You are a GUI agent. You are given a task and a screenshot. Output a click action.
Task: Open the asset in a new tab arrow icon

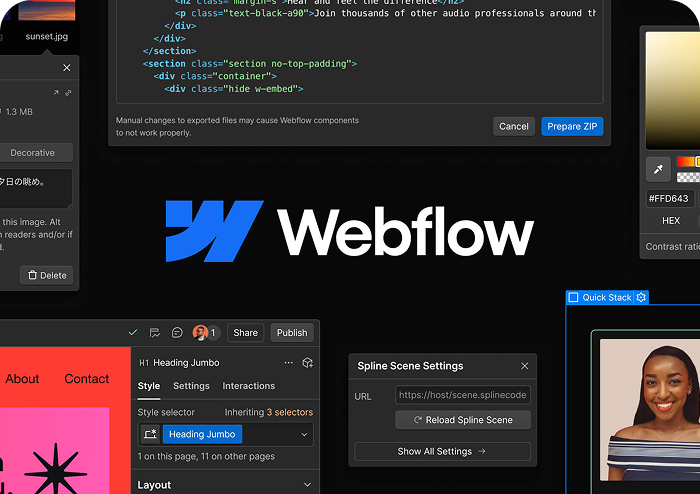[x=56, y=93]
